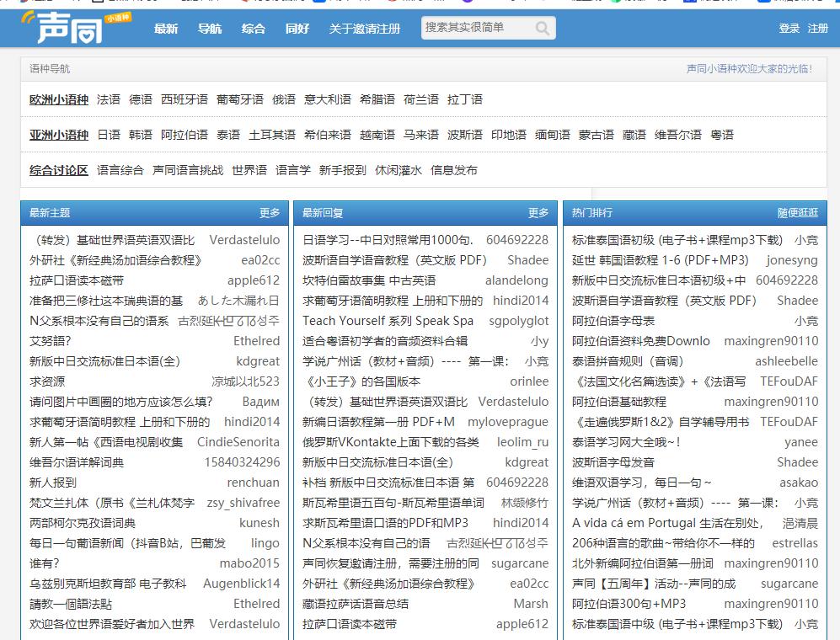Open the 同好 section

coord(297,28)
